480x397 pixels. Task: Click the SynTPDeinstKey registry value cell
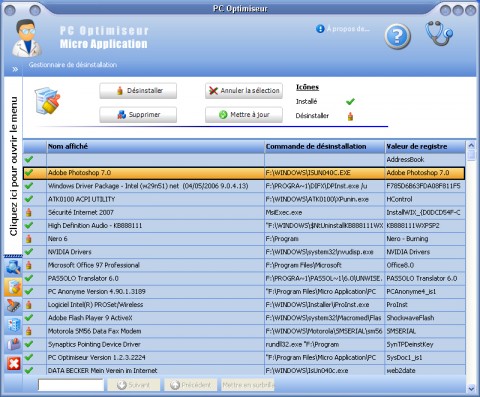click(425, 344)
